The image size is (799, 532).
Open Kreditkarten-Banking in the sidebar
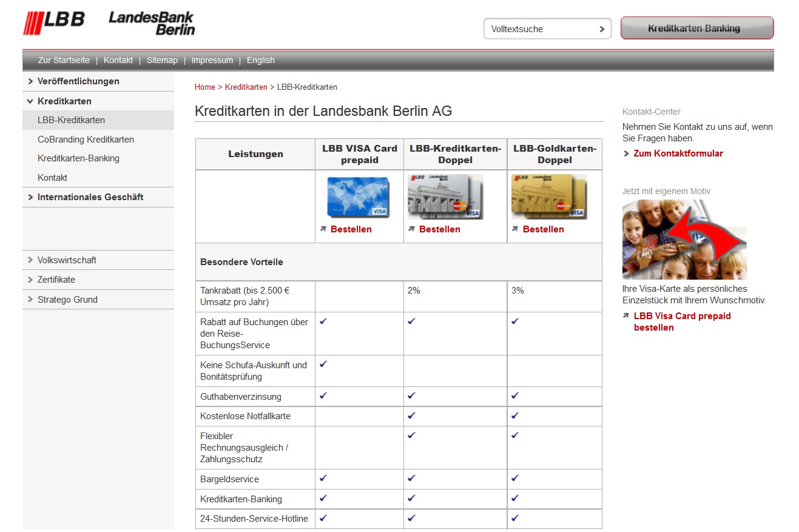point(78,158)
